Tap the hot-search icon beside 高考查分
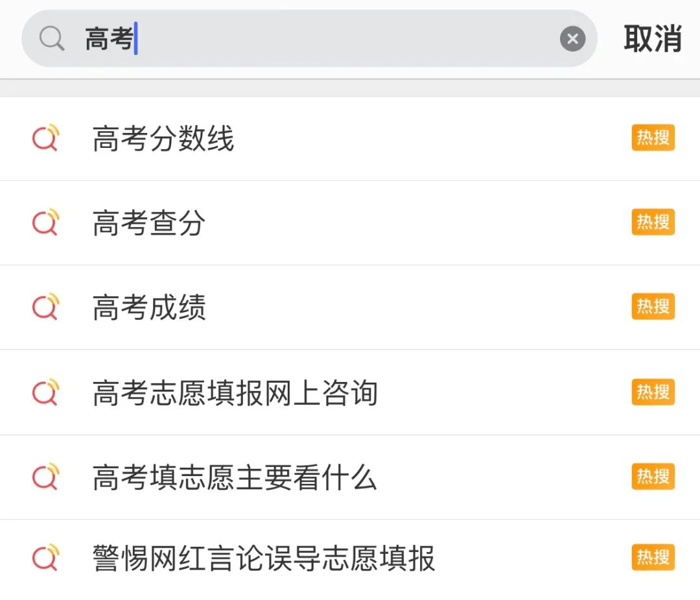Screen dimensions: 700x600 [x=45, y=222]
